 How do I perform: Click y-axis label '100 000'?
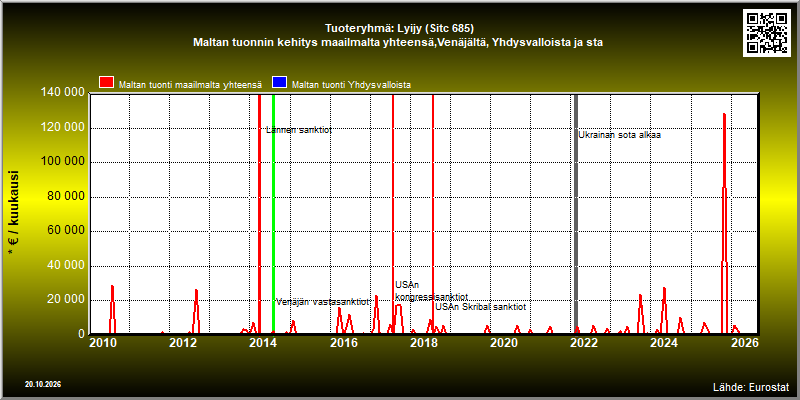(62, 162)
